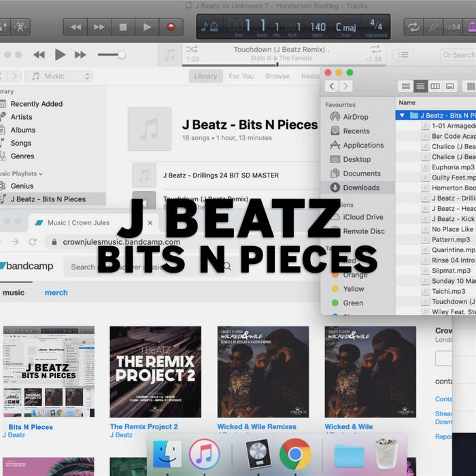Open the Music media picker dropdown

(58, 76)
